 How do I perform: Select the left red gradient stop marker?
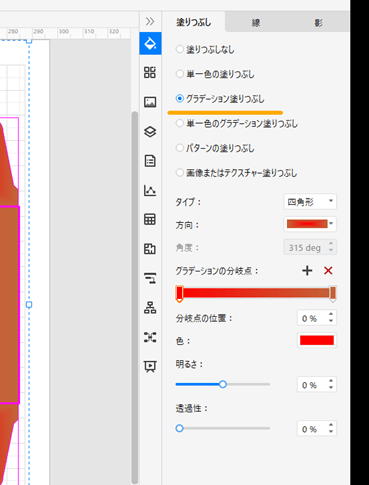point(179,294)
